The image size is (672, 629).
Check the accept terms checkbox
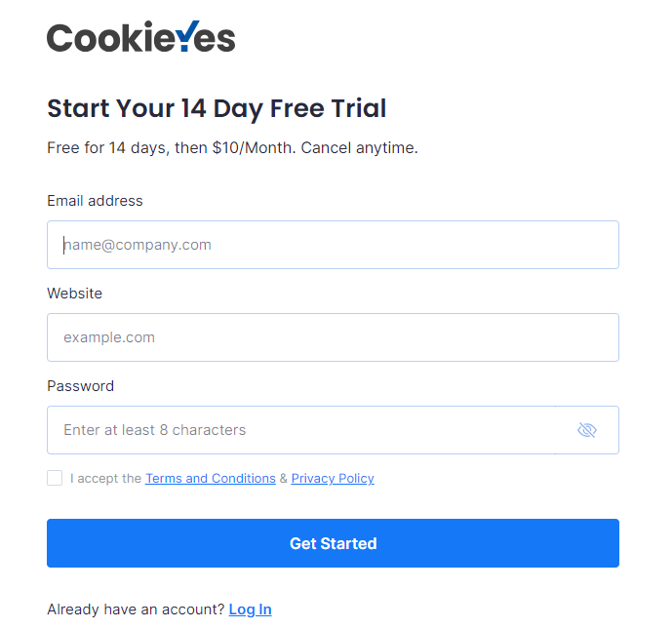[55, 478]
